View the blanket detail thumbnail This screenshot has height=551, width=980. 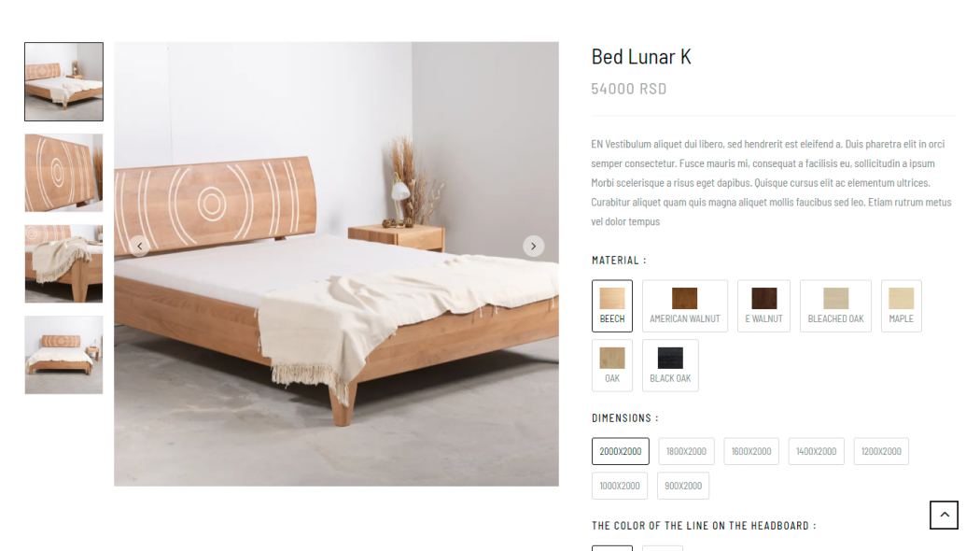point(63,264)
